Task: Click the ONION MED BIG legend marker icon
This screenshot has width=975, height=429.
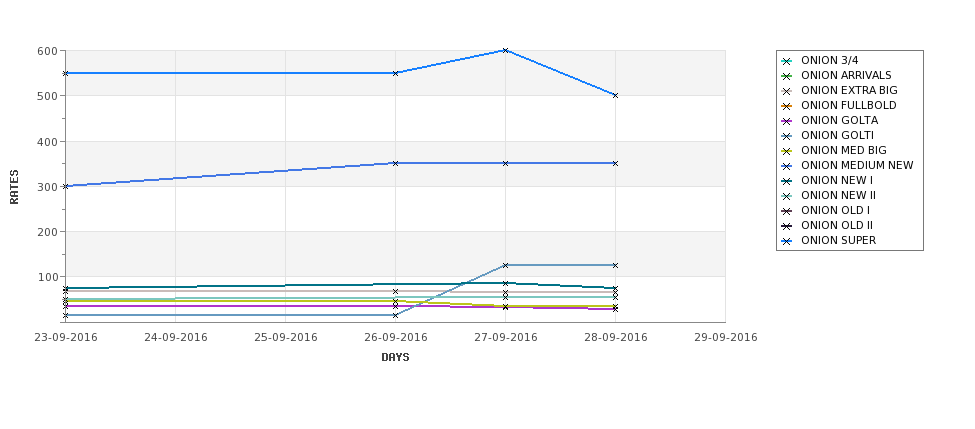Action: point(787,151)
